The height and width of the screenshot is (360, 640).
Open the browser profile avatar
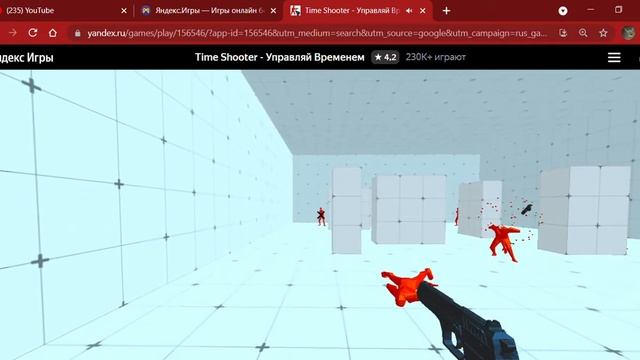(629, 33)
